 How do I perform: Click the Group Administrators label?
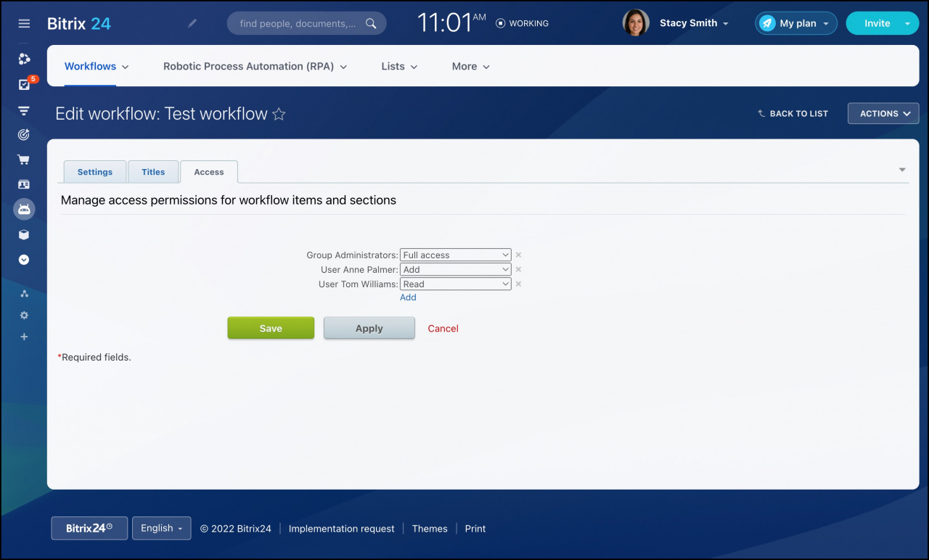point(352,255)
